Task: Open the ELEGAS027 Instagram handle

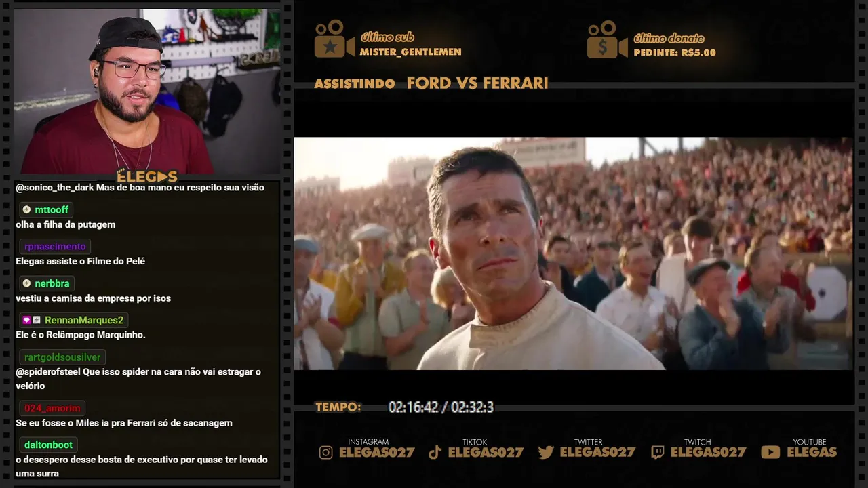Action: (x=376, y=452)
